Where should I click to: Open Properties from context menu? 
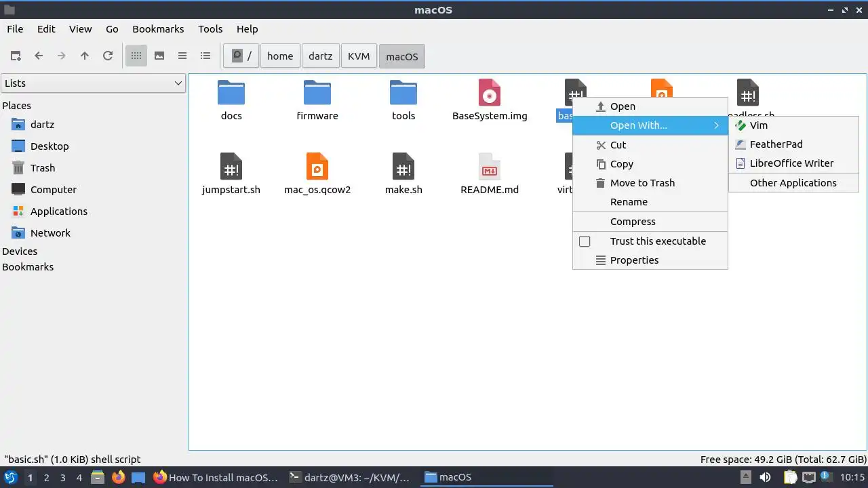point(650,260)
